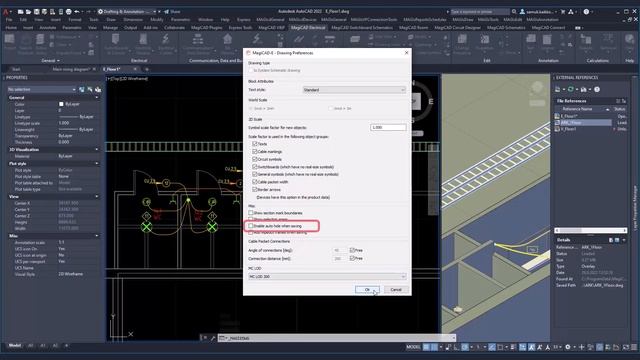
Task: Expand the General ribbon panel dropdown
Action: [x=51, y=60]
